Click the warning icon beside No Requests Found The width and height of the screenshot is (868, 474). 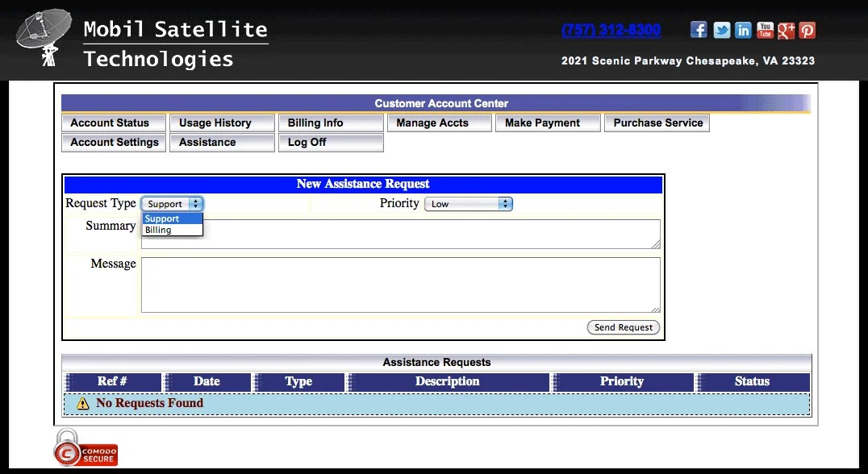click(82, 403)
